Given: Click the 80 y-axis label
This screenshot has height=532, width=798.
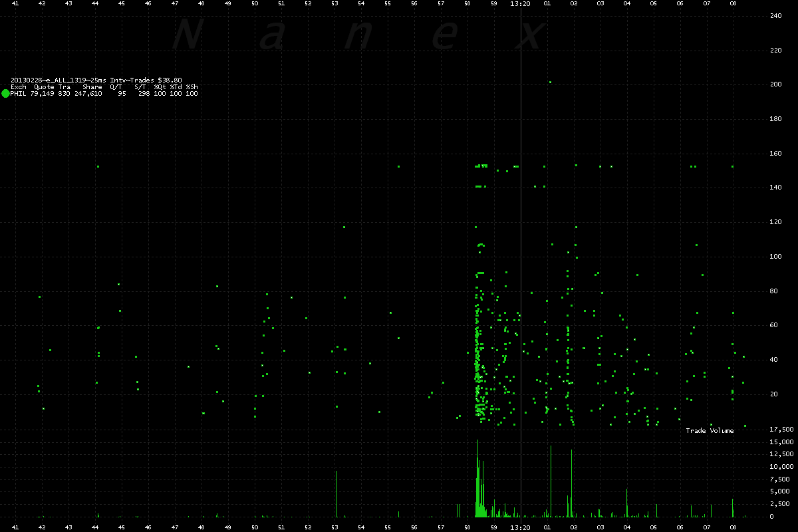Looking at the screenshot, I should (773, 292).
